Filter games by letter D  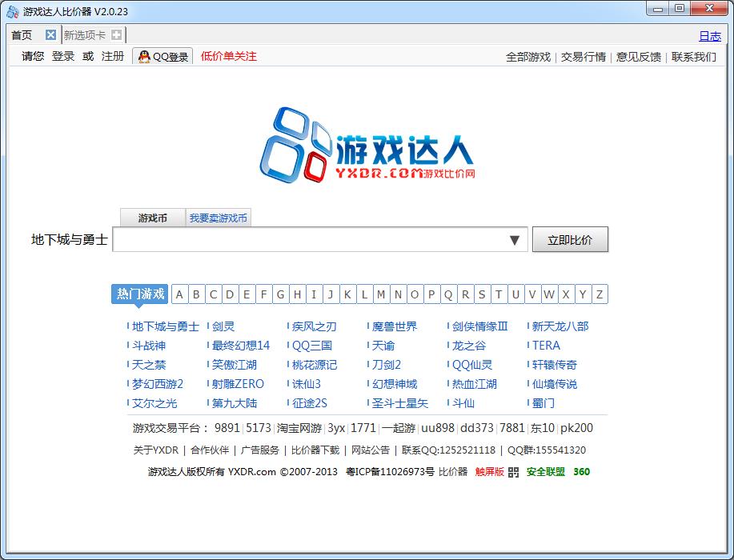click(x=230, y=294)
